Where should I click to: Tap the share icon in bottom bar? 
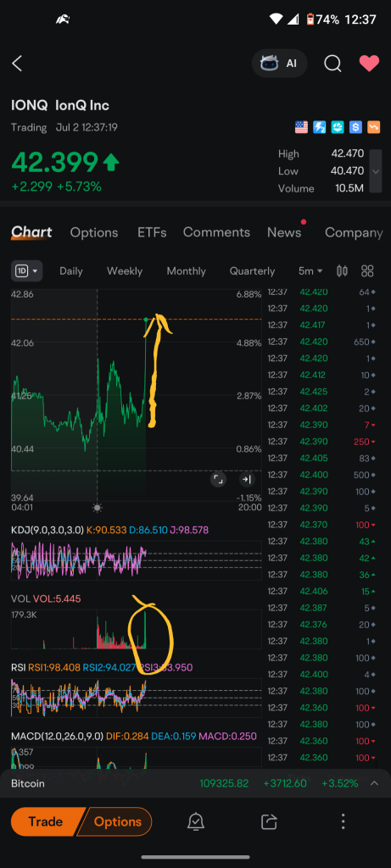point(269,822)
